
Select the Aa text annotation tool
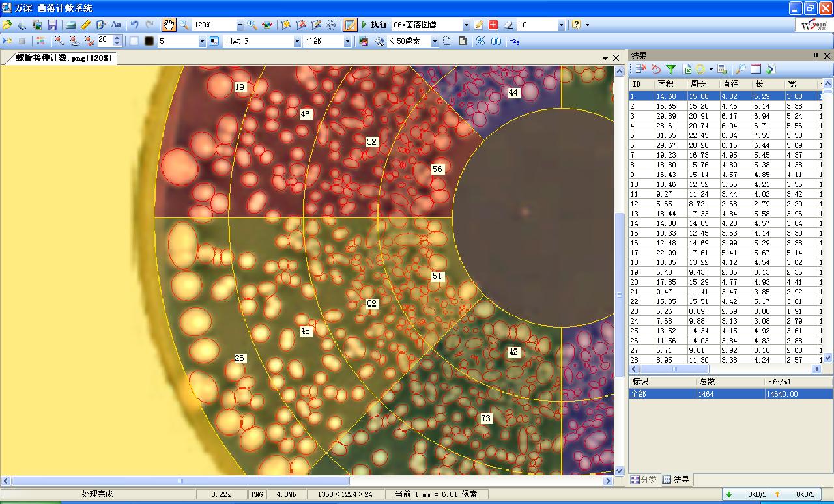(x=116, y=25)
